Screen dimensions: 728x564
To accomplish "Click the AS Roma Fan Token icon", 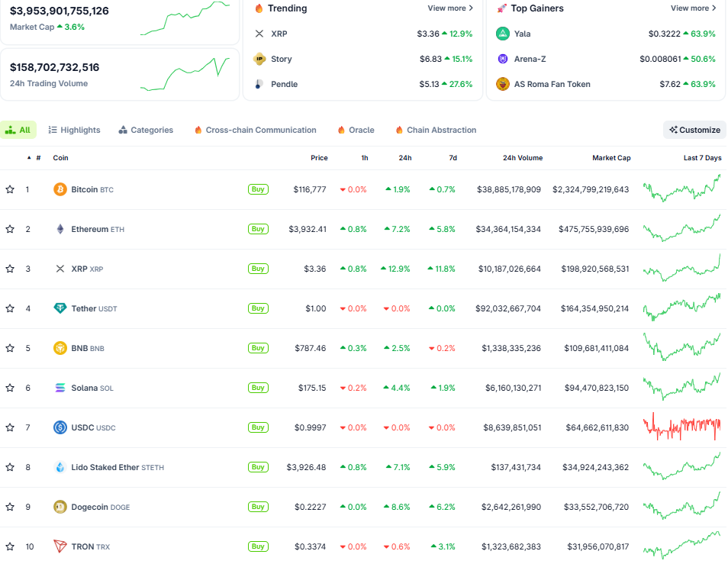I will pyautogui.click(x=502, y=84).
